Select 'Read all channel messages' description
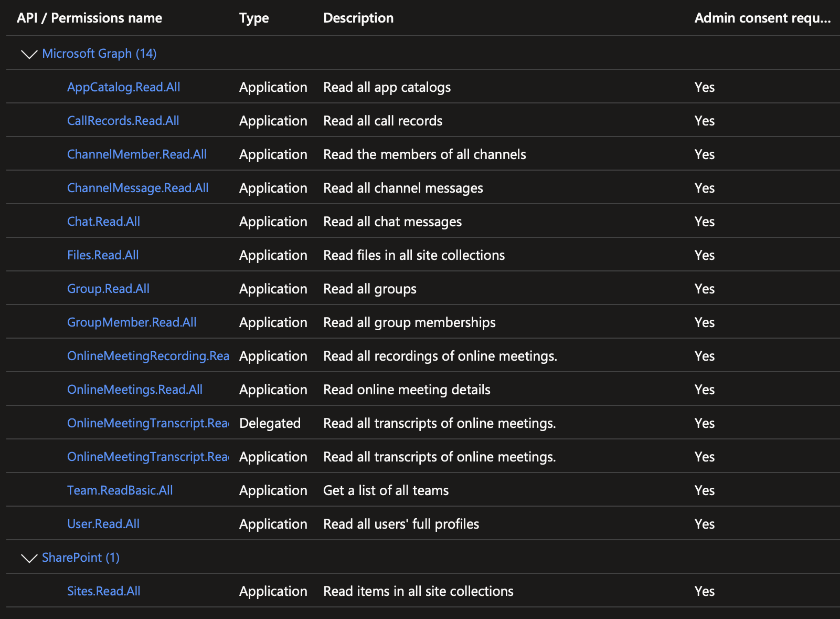Viewport: 840px width, 619px height. point(403,188)
